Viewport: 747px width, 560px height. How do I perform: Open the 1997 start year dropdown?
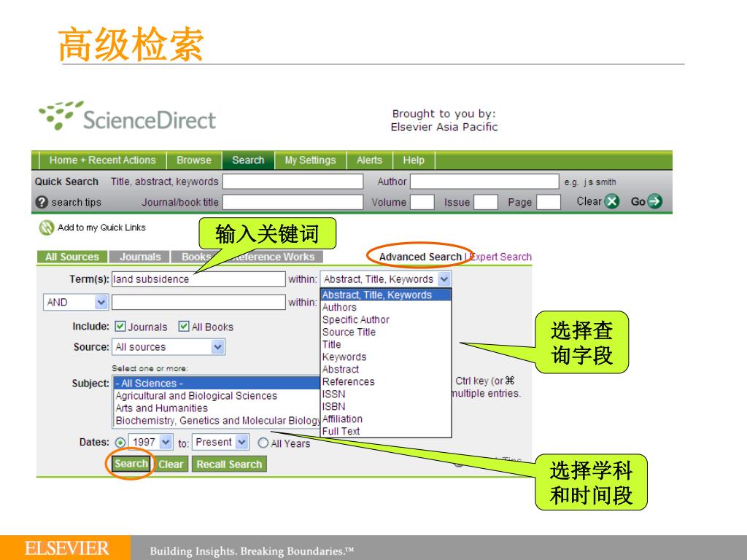pyautogui.click(x=166, y=442)
